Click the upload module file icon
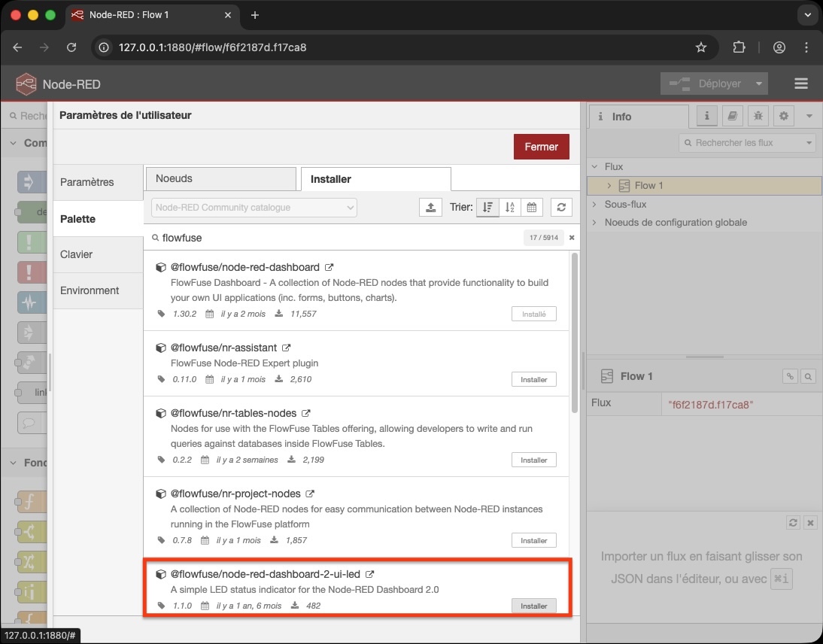The image size is (823, 644). click(430, 208)
